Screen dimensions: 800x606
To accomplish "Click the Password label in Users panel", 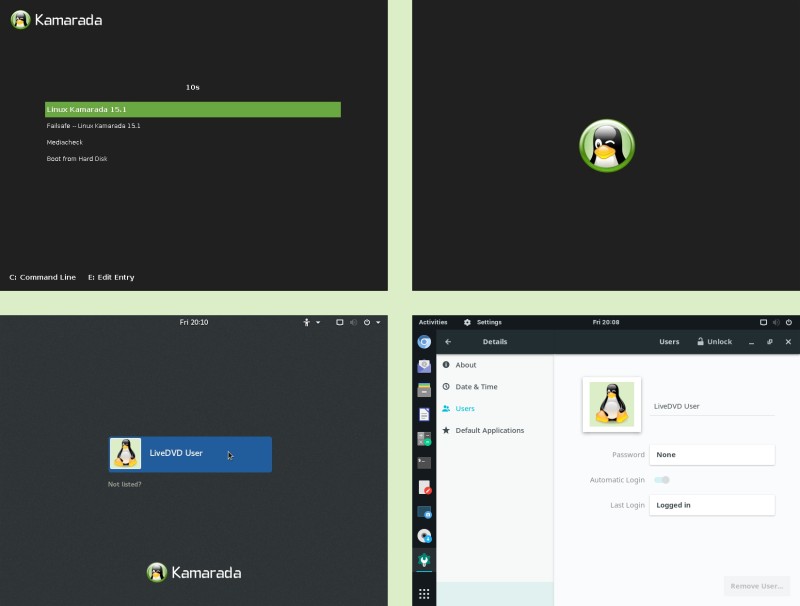I will (x=628, y=454).
